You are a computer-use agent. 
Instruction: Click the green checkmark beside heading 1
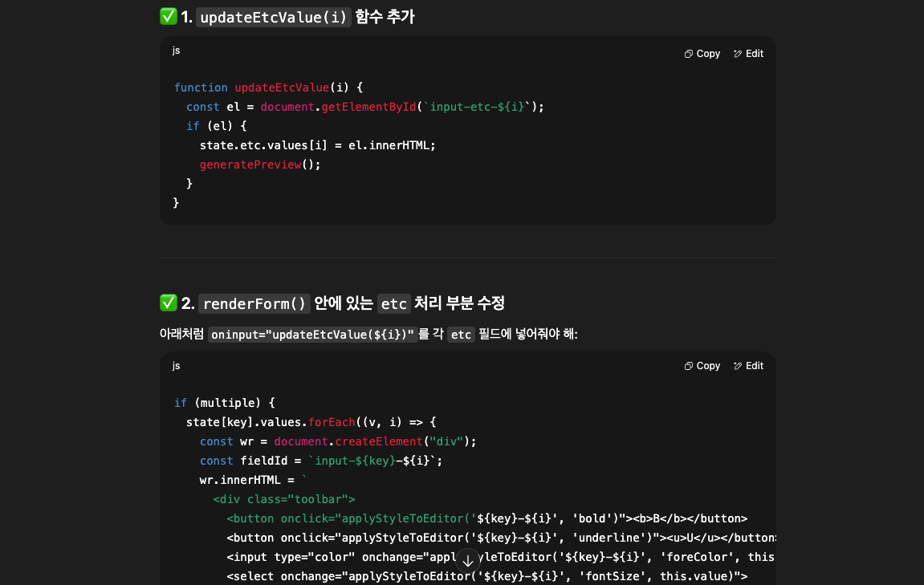pyautogui.click(x=168, y=16)
